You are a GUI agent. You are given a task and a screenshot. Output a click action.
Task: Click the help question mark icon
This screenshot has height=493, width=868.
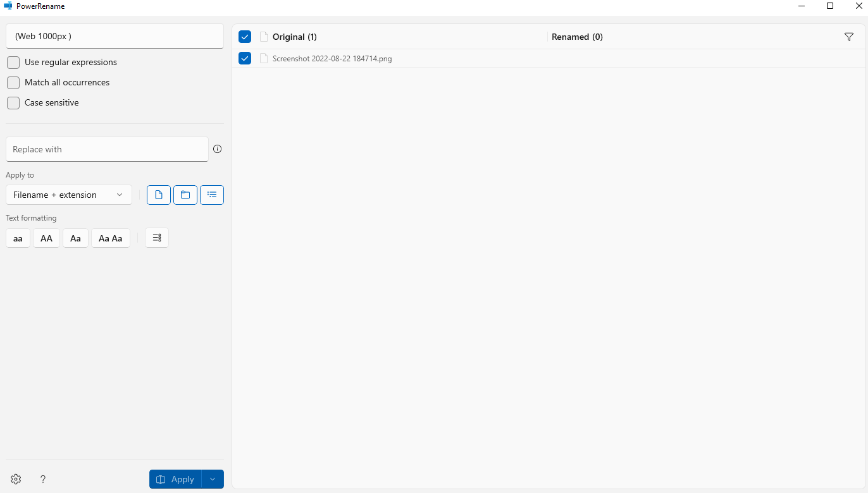[42, 479]
